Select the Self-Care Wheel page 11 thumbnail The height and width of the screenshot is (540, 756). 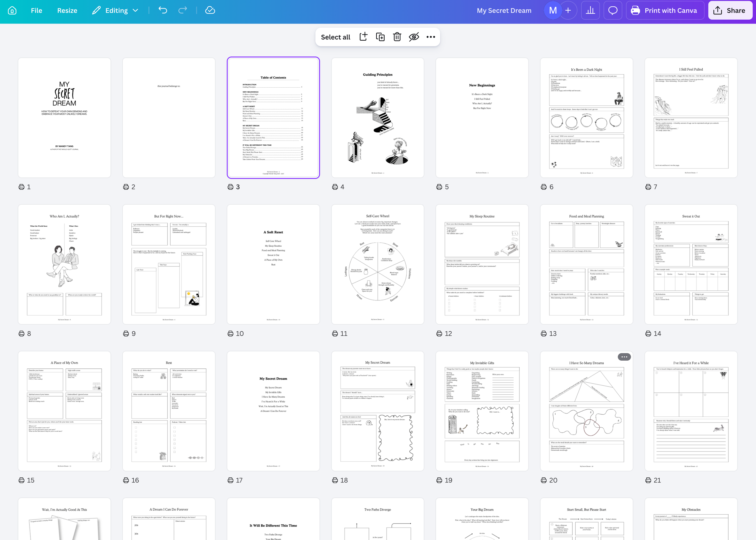pyautogui.click(x=377, y=264)
